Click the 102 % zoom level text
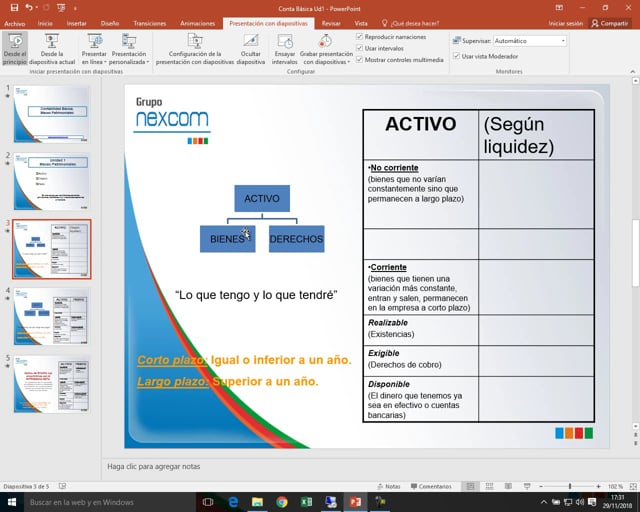Image resolution: width=640 pixels, height=512 pixels. [615, 486]
